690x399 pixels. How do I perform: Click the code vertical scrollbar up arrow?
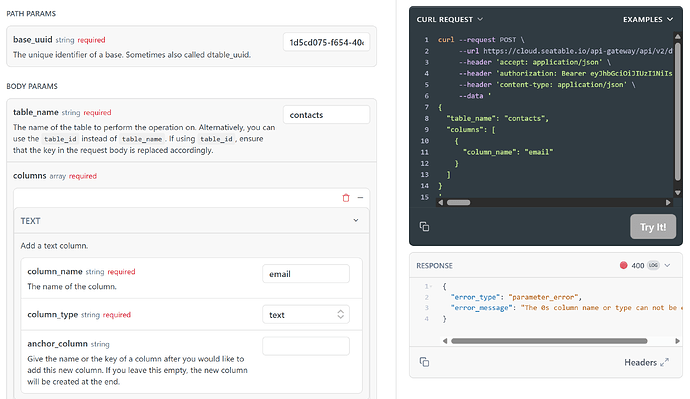tap(678, 36)
